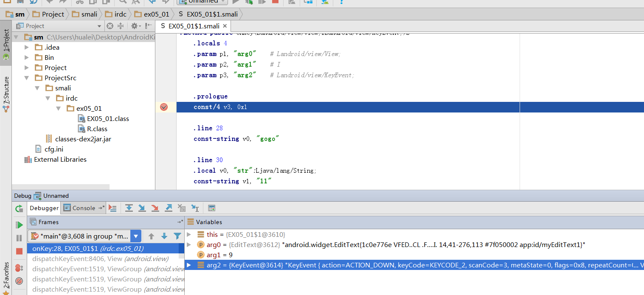
Task: Rerun the Unnamed debug session
Action: [19, 208]
